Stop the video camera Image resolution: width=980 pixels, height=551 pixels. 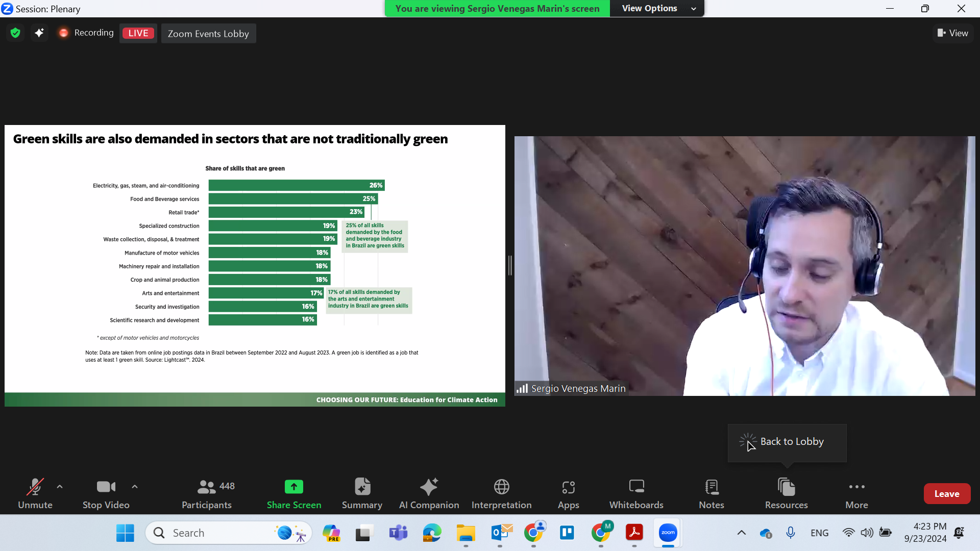coord(106,493)
